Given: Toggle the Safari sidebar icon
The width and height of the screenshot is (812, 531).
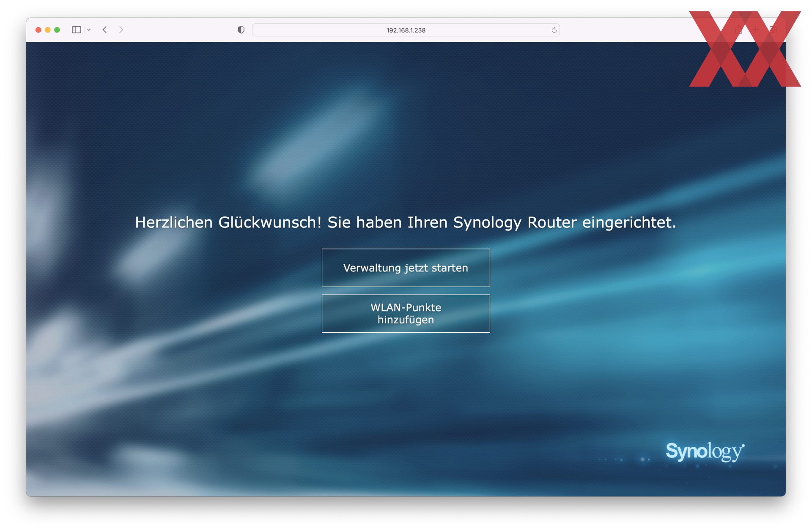Looking at the screenshot, I should click(77, 30).
